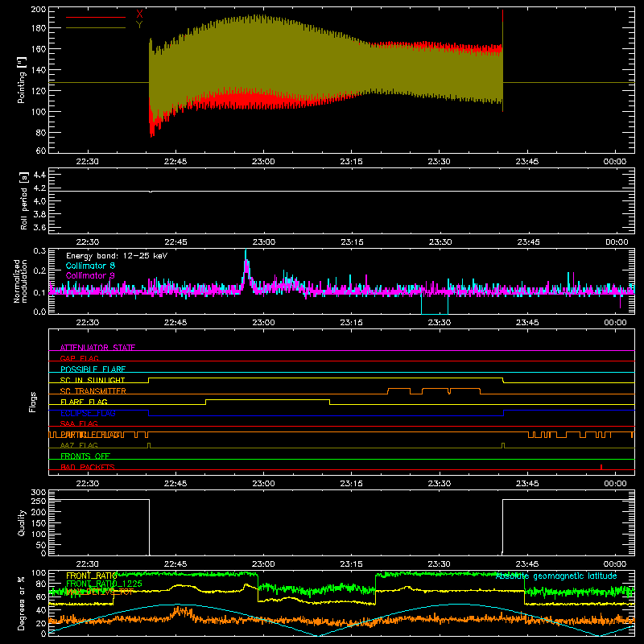This screenshot has height=644, width=644.
Task: Click the 23:15 time label under the Pointing plot
Action: 352,162
